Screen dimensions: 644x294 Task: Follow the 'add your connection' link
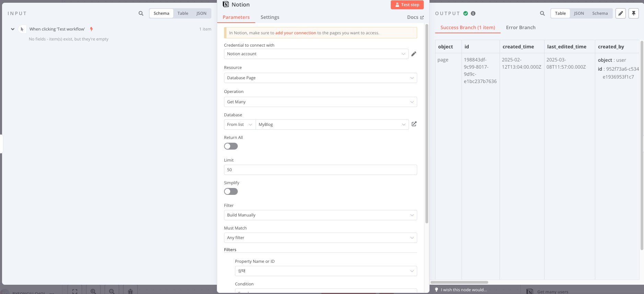coord(295,33)
